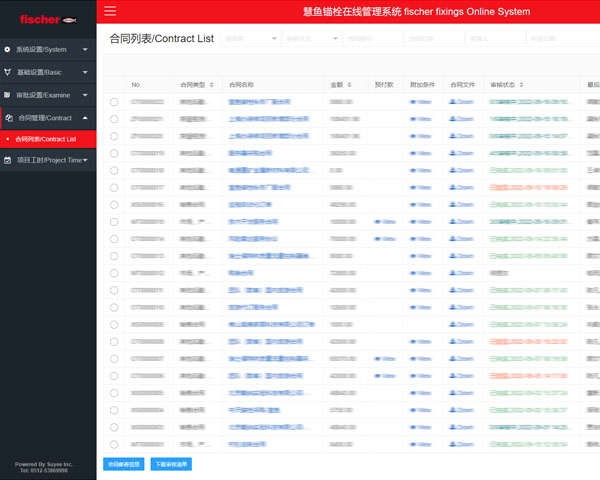The image size is (600, 480).
Task: Select the radio button in the second table row
Action: point(114,119)
